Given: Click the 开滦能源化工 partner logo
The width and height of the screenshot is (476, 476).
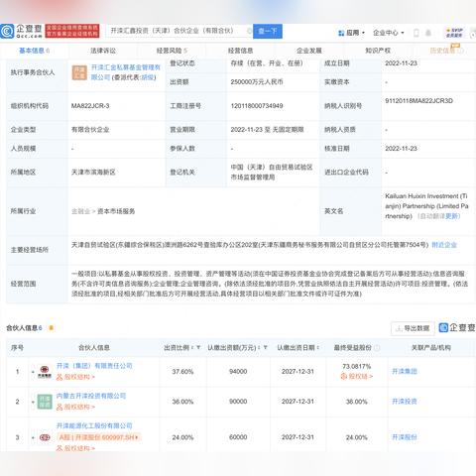Looking at the screenshot, I should (45, 437).
